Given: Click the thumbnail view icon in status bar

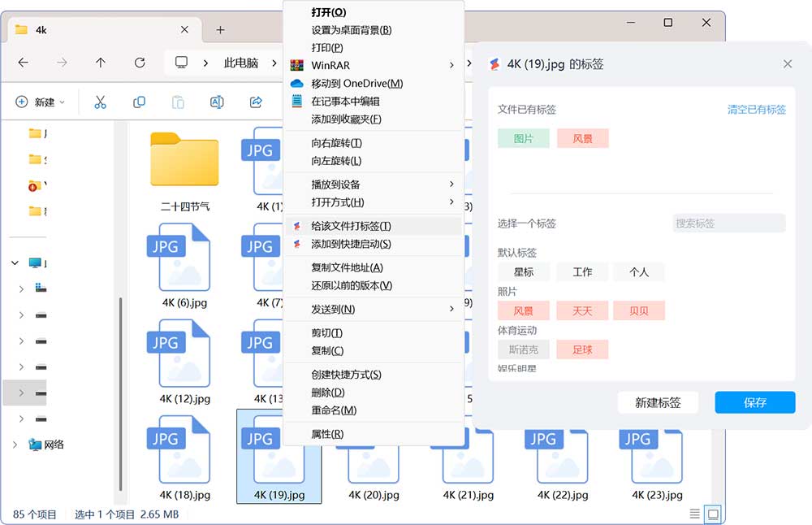Looking at the screenshot, I should point(713,514).
